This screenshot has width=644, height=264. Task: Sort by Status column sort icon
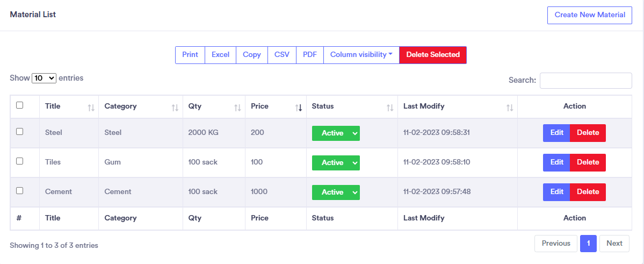(x=390, y=108)
